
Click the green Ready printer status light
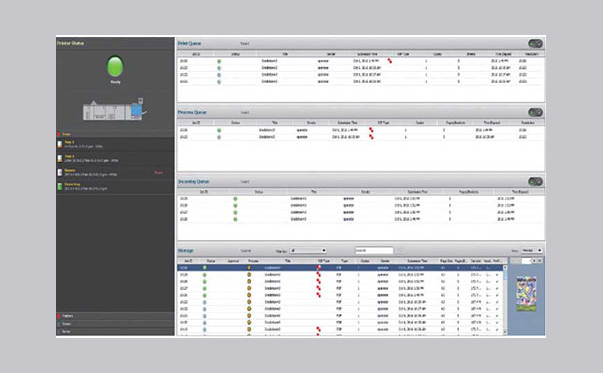pyautogui.click(x=115, y=66)
